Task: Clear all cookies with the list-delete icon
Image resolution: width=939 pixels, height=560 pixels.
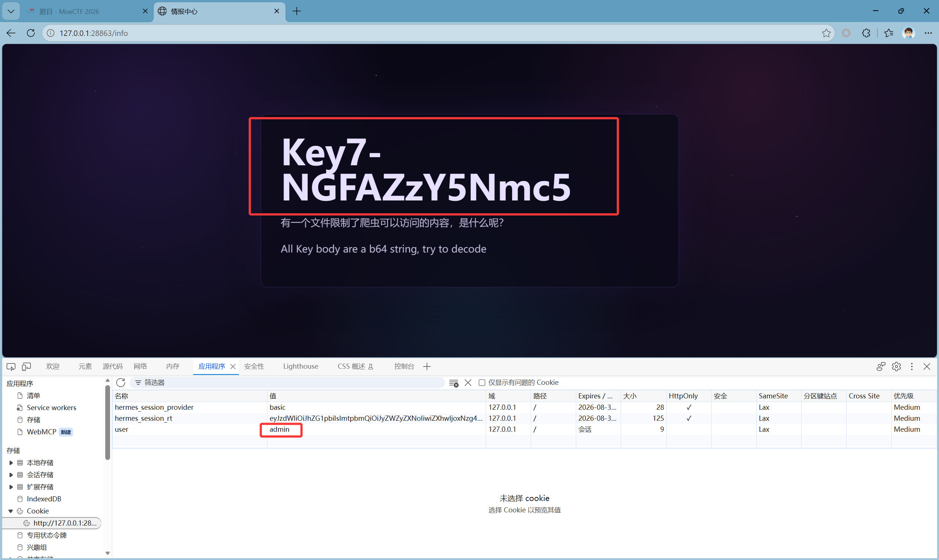Action: (454, 383)
